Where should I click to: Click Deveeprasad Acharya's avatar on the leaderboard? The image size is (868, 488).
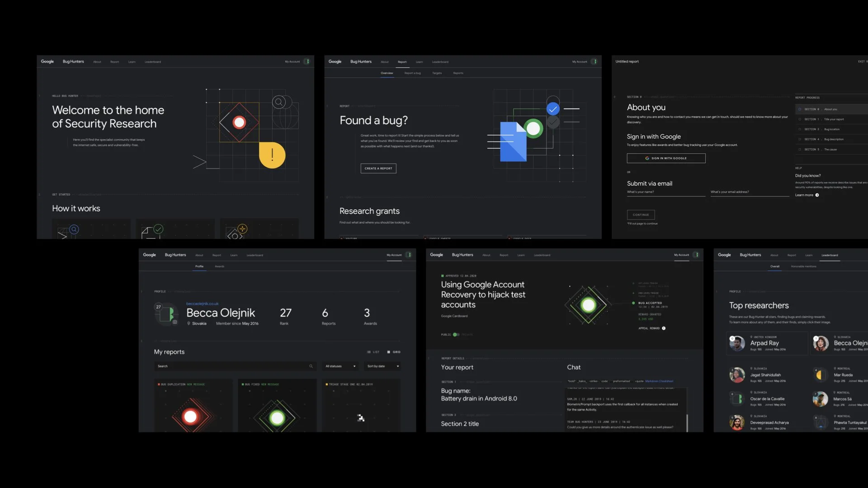737,422
